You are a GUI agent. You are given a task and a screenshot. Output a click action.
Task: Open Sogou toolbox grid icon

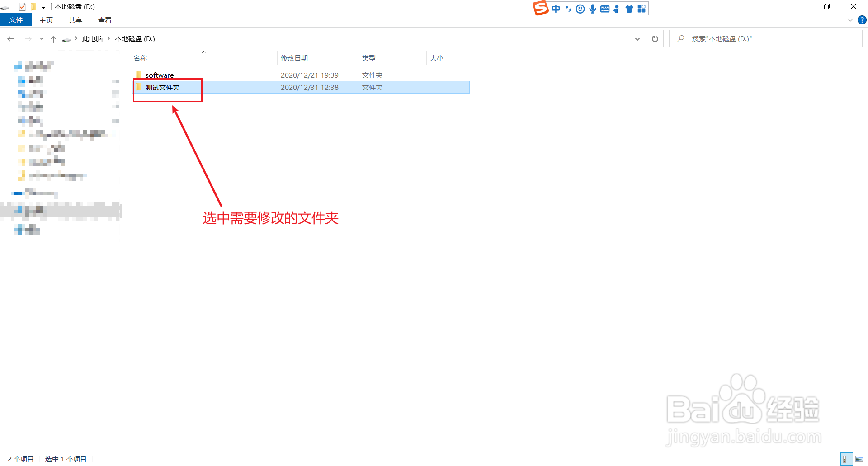[x=642, y=9]
